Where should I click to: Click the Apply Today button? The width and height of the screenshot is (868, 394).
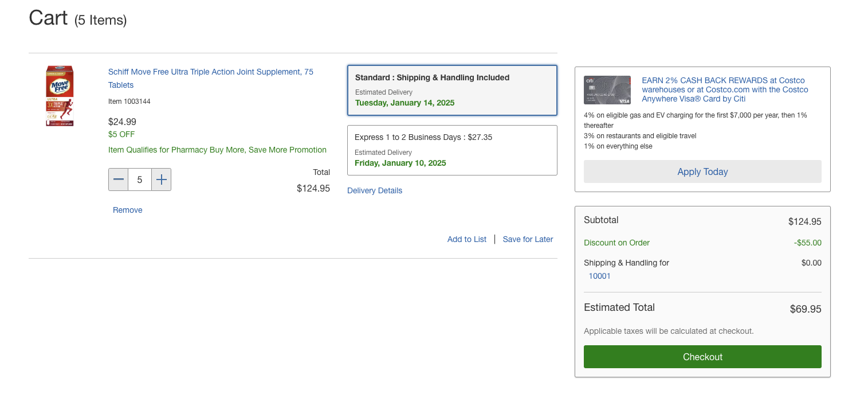click(702, 171)
